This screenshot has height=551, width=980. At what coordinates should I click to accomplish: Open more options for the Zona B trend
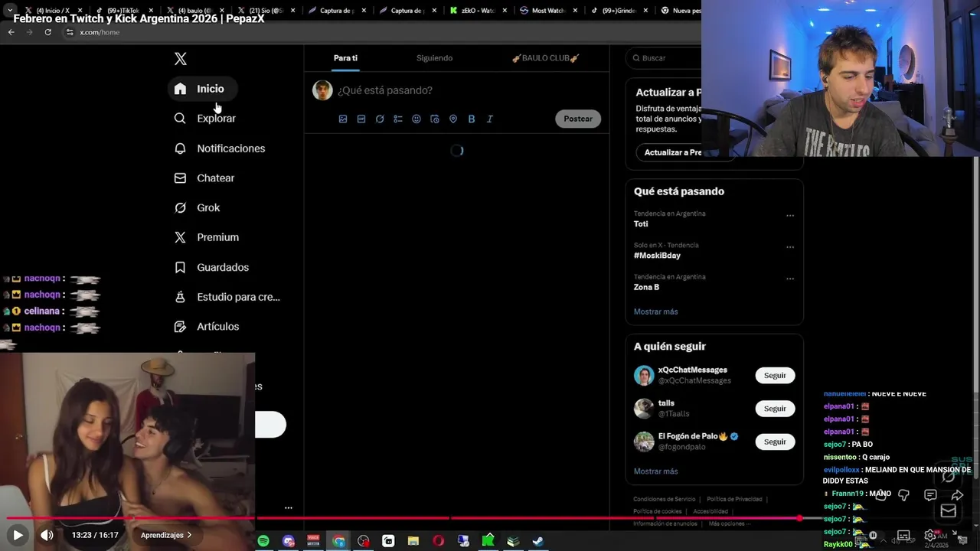[790, 279]
